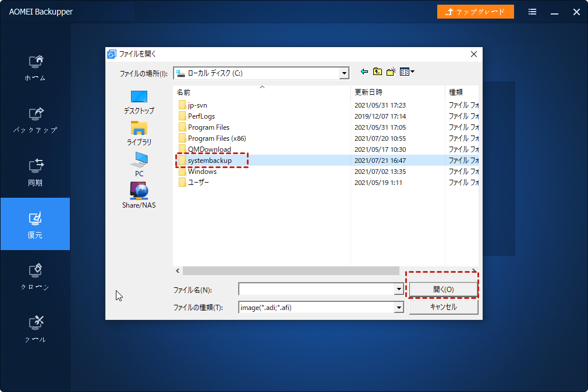Viewport: 588px width, 392px height.
Task: Select the QMDownload folder
Action: click(205, 149)
